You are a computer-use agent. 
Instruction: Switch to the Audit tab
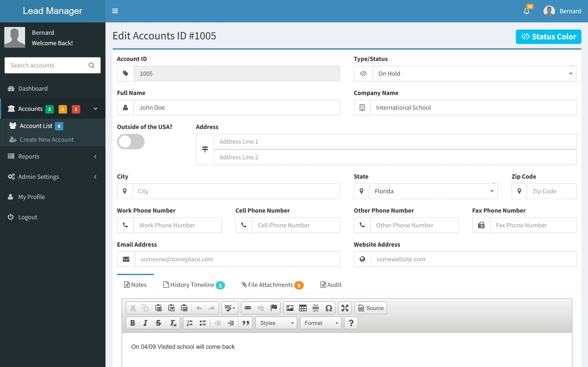[x=331, y=285]
